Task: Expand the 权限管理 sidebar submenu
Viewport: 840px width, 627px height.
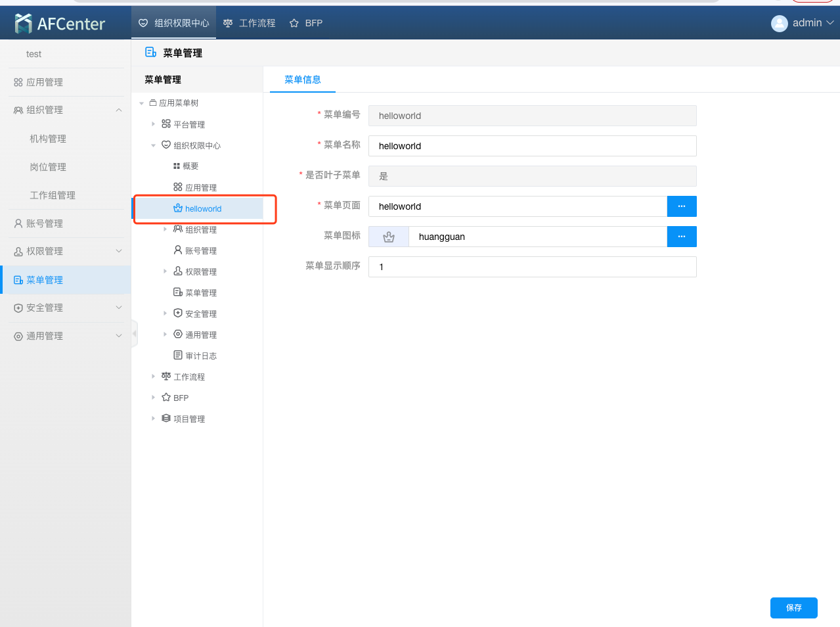Action: (119, 251)
